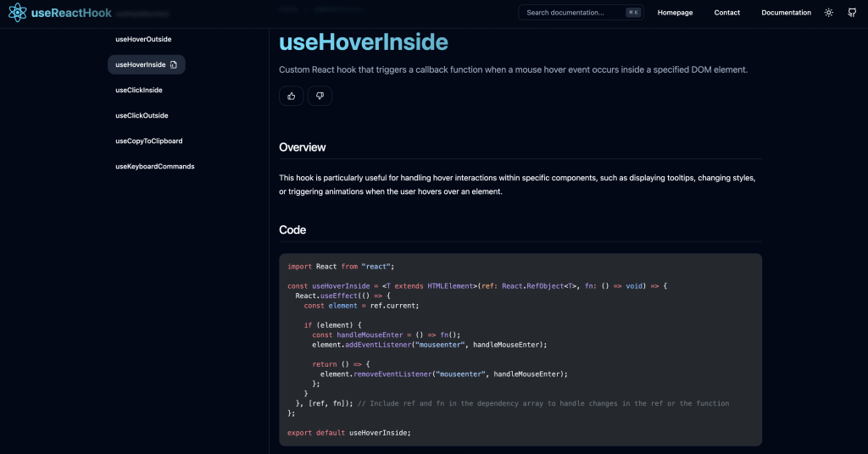
Task: Click the Overview section heading
Action: coord(303,147)
